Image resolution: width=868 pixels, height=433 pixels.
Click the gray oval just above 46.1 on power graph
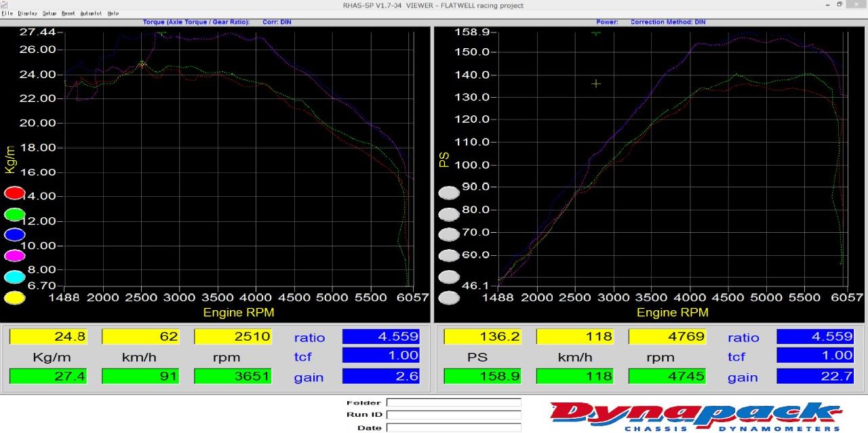449,277
